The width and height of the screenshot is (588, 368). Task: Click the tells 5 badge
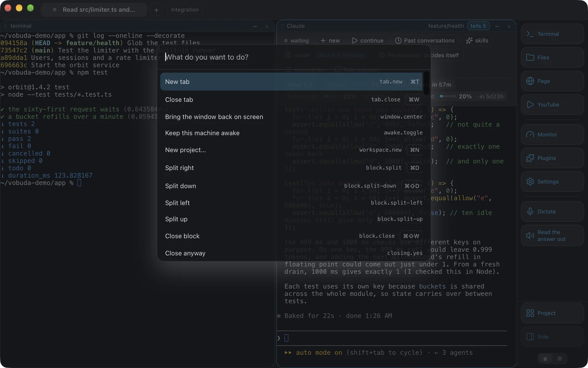coord(478,26)
